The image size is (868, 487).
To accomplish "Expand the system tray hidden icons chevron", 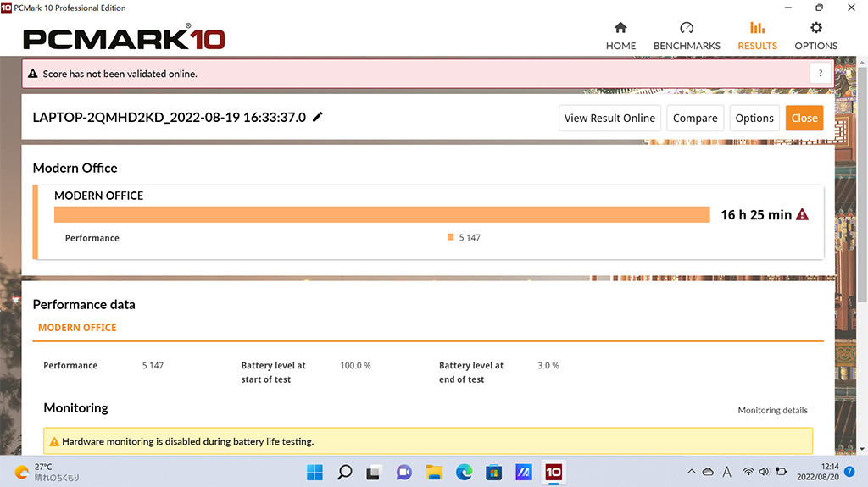I will pyautogui.click(x=692, y=472).
